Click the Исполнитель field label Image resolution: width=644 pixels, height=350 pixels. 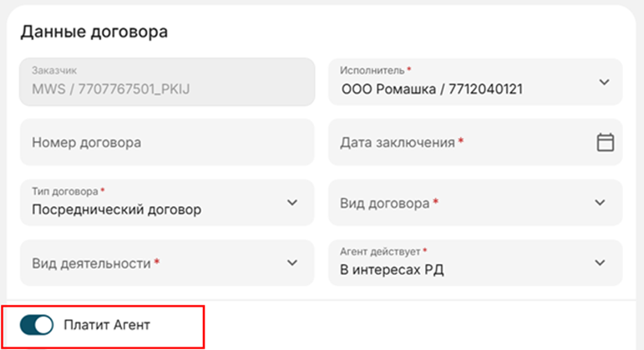(373, 70)
